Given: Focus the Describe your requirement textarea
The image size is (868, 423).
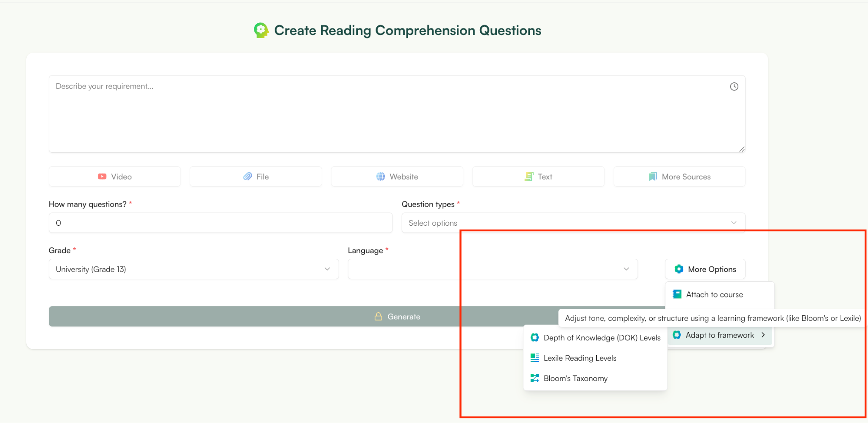Looking at the screenshot, I should [397, 114].
